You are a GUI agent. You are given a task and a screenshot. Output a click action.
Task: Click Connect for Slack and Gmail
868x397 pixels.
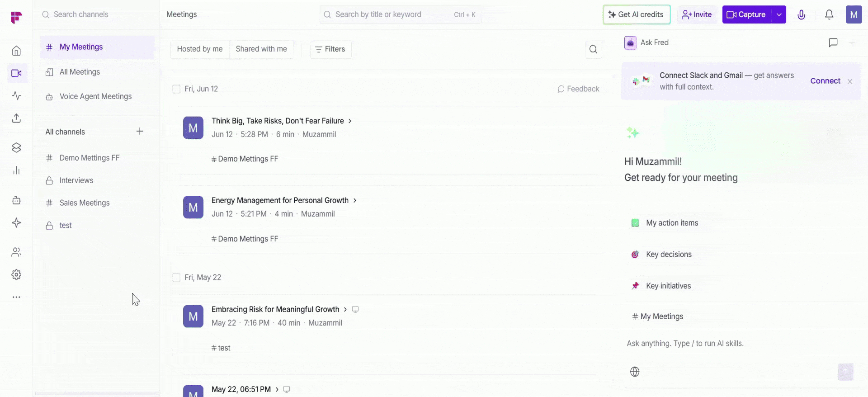[x=825, y=81]
